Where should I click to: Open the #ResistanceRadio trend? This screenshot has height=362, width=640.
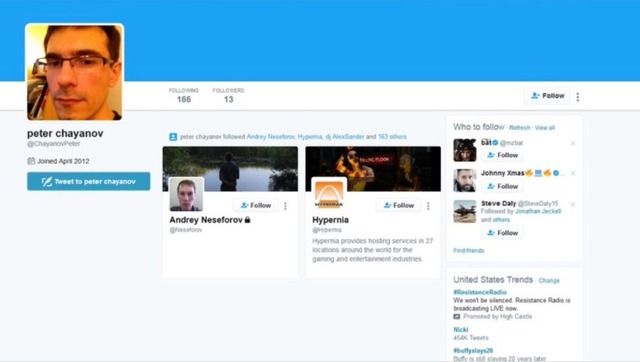[x=480, y=292]
